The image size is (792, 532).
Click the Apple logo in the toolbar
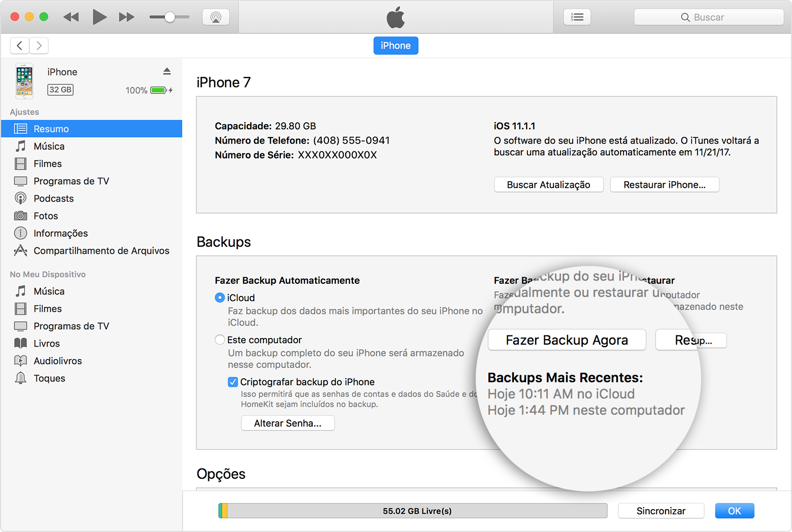[x=396, y=17]
